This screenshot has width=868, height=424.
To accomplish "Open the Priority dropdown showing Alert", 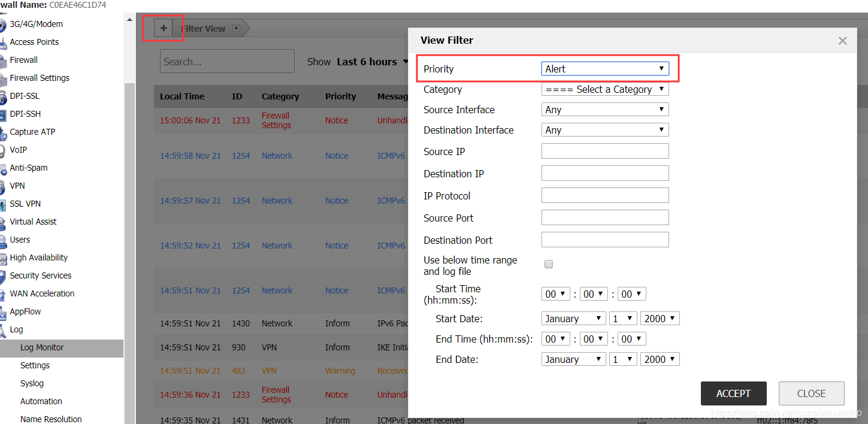I will coord(605,69).
